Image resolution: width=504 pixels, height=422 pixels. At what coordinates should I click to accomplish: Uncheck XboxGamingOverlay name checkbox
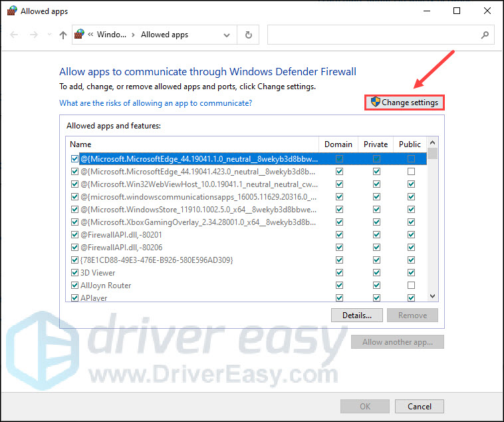(74, 222)
